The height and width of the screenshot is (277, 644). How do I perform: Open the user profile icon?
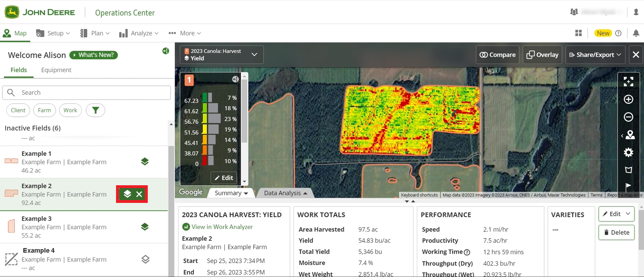(x=636, y=12)
